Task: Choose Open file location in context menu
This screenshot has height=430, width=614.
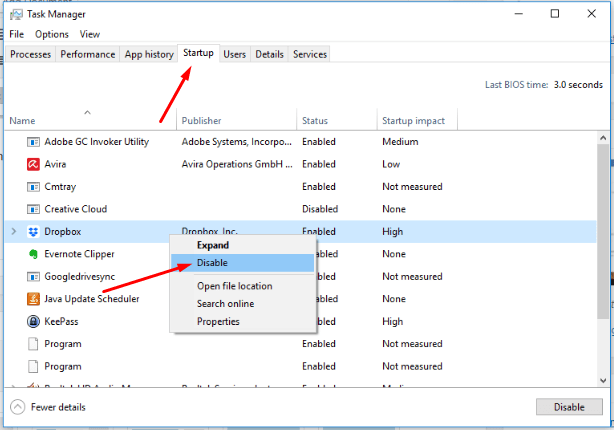Action: click(x=243, y=286)
